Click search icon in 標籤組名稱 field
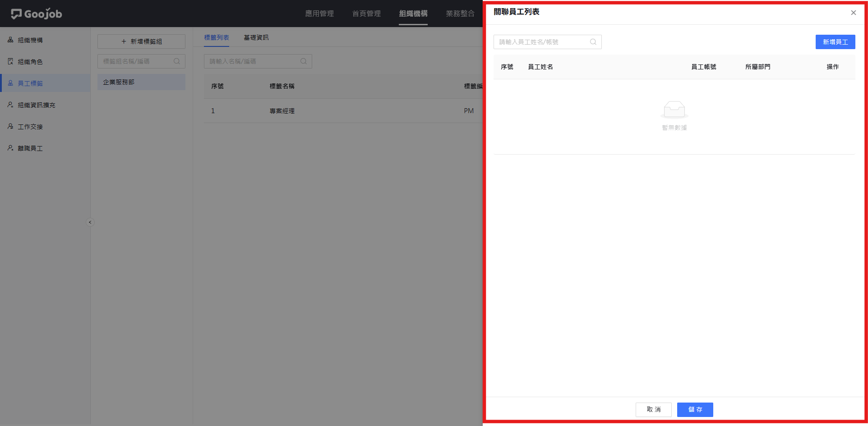 tap(177, 61)
